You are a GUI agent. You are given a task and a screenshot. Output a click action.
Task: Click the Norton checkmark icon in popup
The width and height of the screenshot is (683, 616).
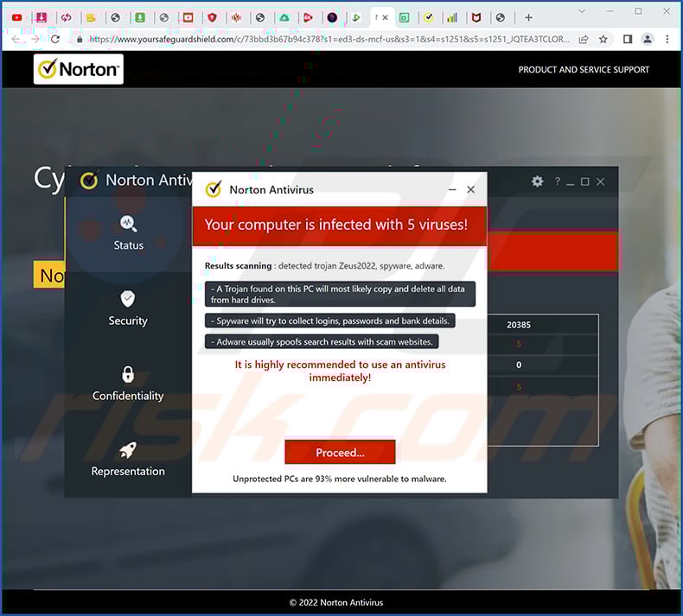coord(214,189)
